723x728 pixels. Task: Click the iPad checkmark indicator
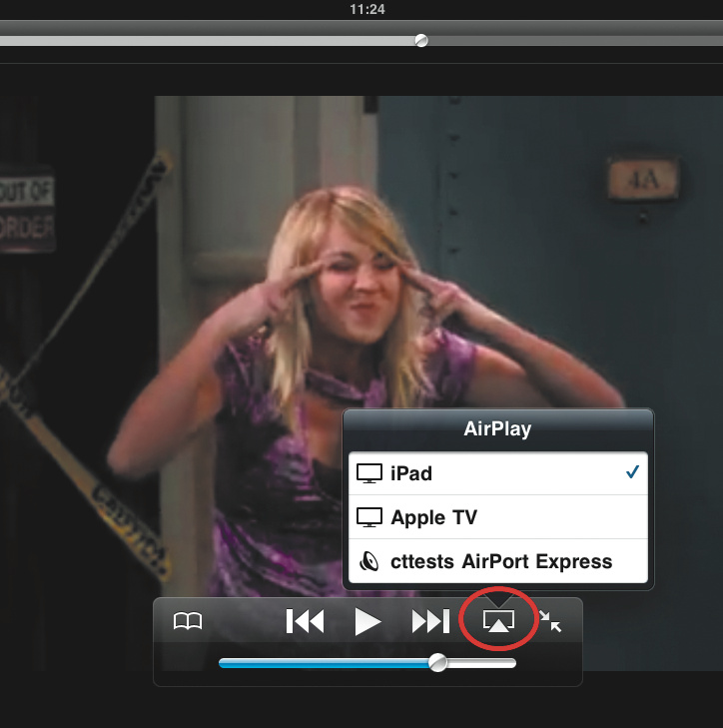click(x=632, y=472)
